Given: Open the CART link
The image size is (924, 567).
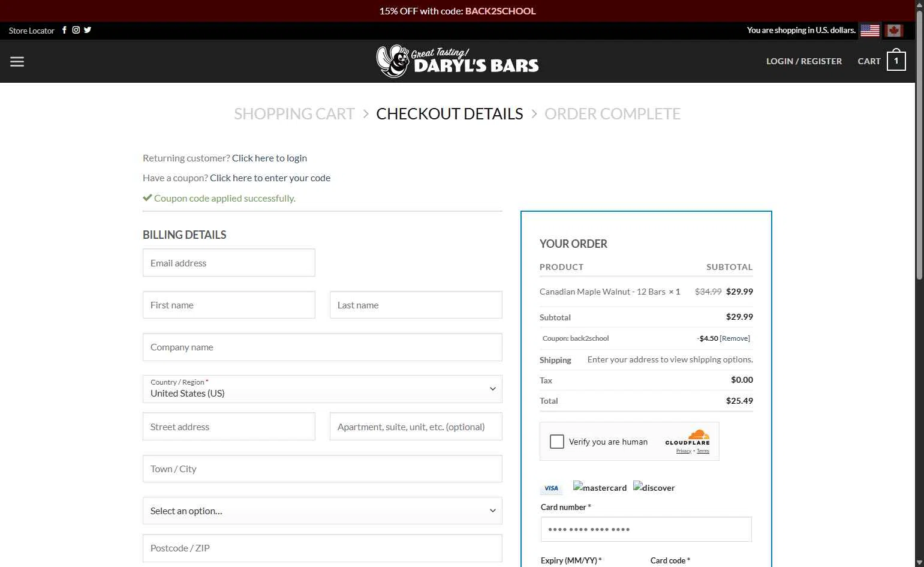Looking at the screenshot, I should tap(869, 61).
